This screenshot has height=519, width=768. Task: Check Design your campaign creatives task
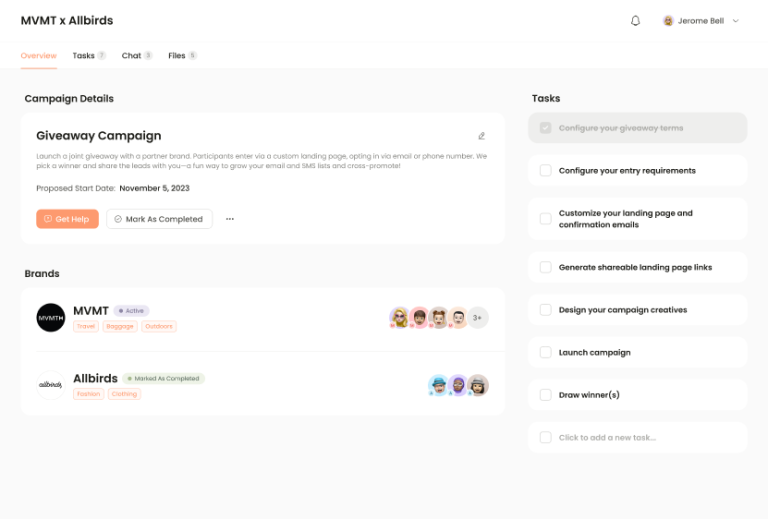tap(546, 309)
